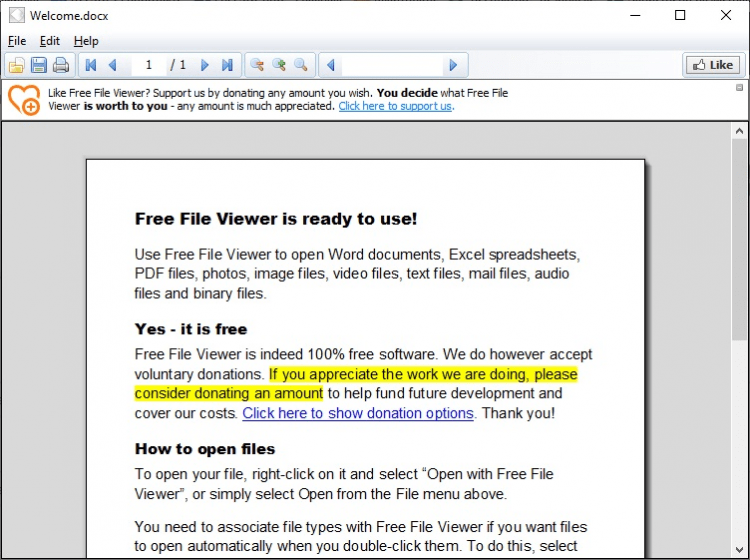Click the highlighted text 'consider donating an amount'
Image resolution: width=750 pixels, height=560 pixels.
[x=229, y=394]
